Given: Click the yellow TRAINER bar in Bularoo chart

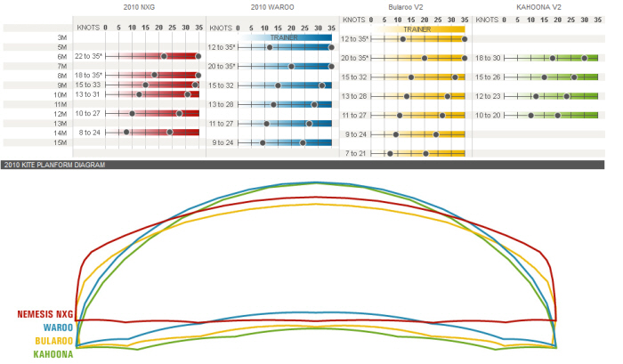Looking at the screenshot, I should tap(418, 29).
